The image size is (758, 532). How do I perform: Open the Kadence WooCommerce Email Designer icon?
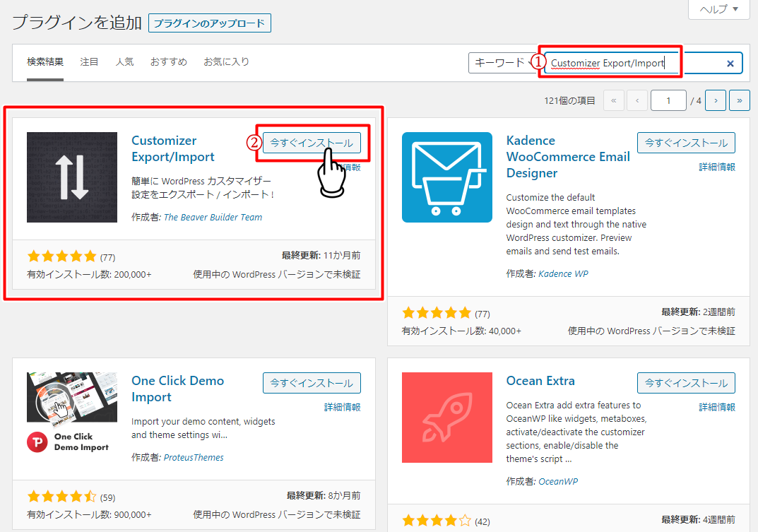click(447, 177)
